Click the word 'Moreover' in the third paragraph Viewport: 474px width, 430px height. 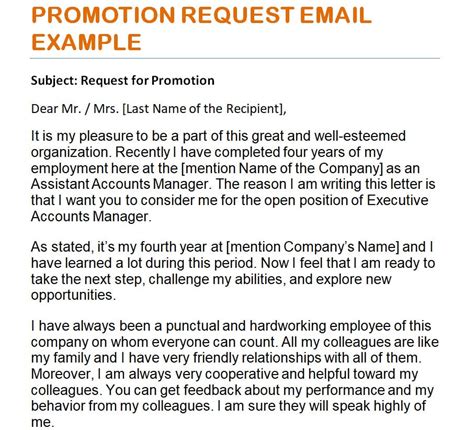61,374
